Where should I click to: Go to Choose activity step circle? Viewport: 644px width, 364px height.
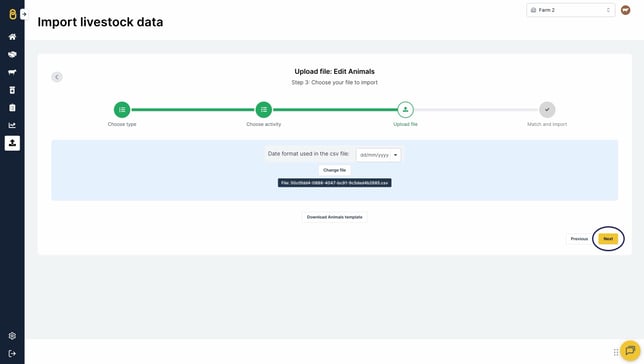point(264,110)
